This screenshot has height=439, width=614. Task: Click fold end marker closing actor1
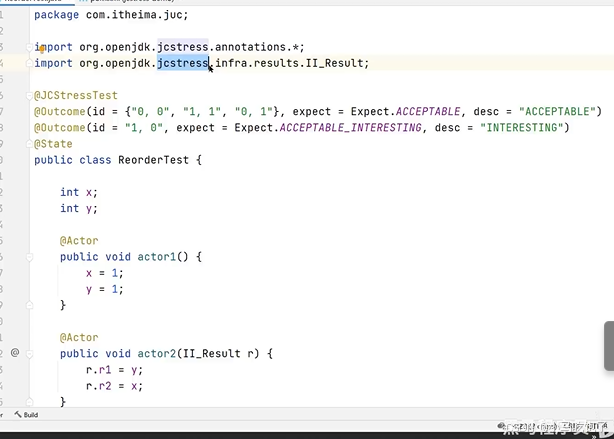coord(29,305)
